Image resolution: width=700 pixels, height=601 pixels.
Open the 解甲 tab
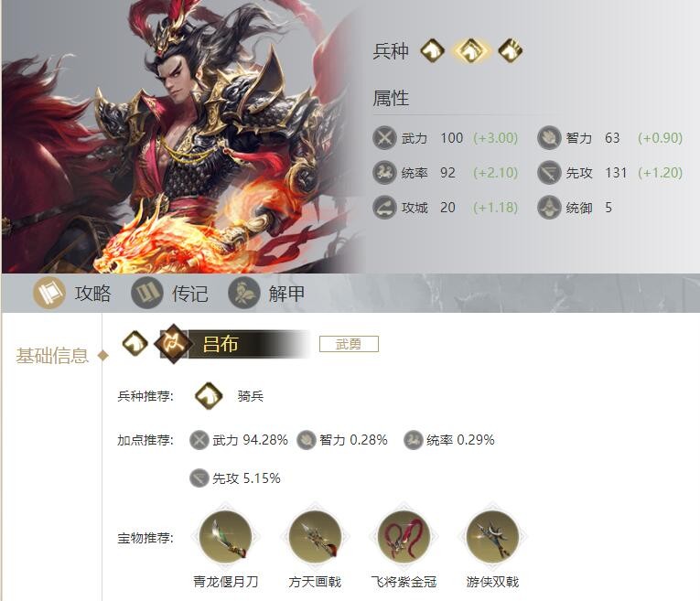(266, 293)
